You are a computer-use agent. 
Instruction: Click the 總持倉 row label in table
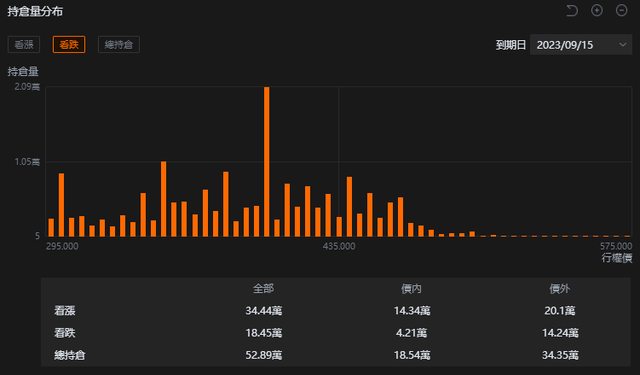pyautogui.click(x=70, y=355)
